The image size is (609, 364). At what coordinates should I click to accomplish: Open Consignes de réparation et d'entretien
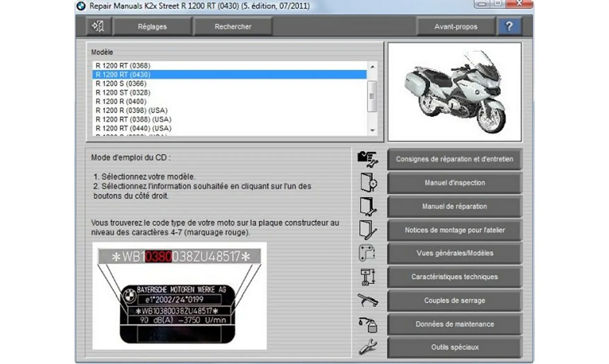coord(455,159)
